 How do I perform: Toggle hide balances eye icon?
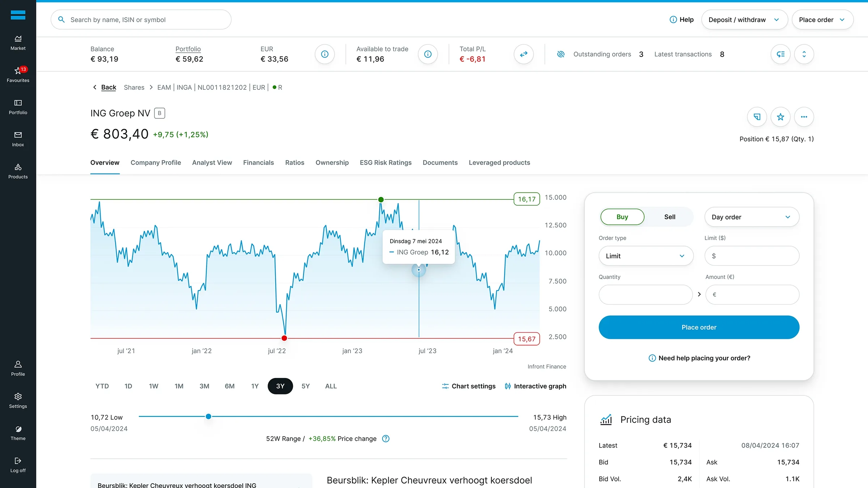click(x=561, y=54)
